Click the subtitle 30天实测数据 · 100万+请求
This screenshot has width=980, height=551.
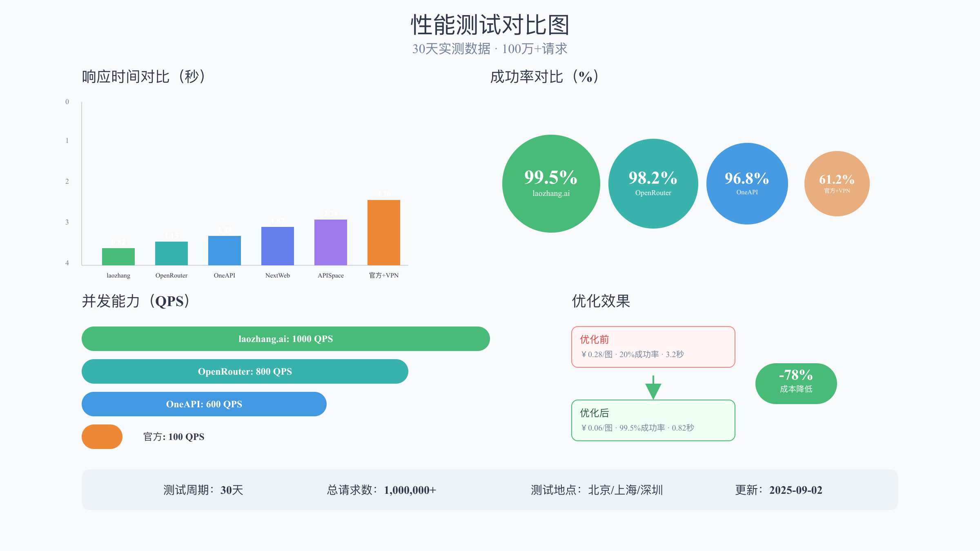[490, 49]
